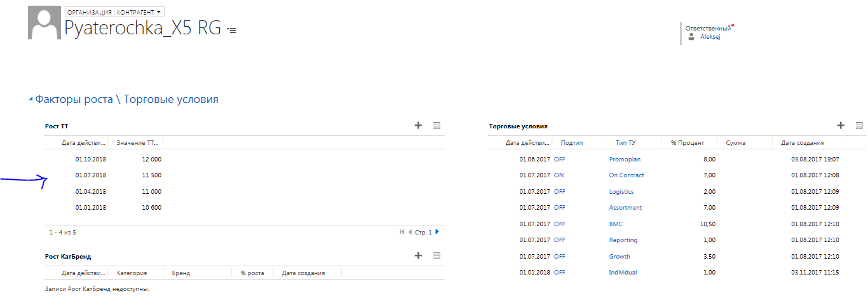The image size is (868, 305).
Task: Open the On Contract type link
Action: point(627,175)
